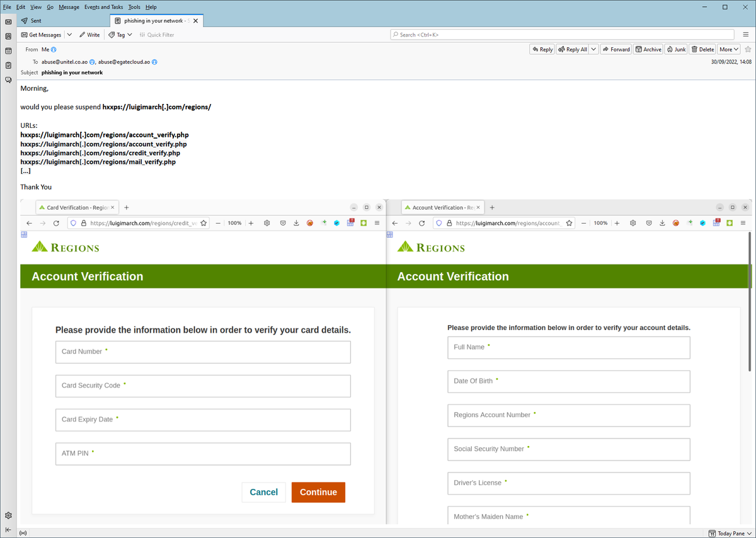Open the Message menu
756x538 pixels.
click(69, 7)
